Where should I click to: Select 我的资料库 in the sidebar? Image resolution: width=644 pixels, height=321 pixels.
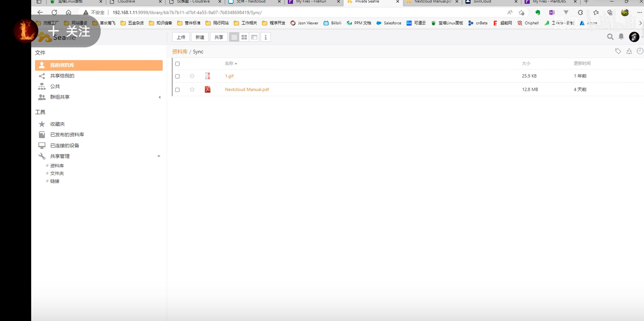coord(99,65)
